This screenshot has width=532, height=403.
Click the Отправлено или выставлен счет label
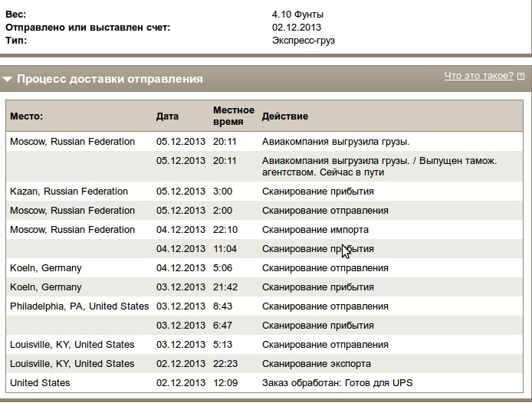(87, 28)
